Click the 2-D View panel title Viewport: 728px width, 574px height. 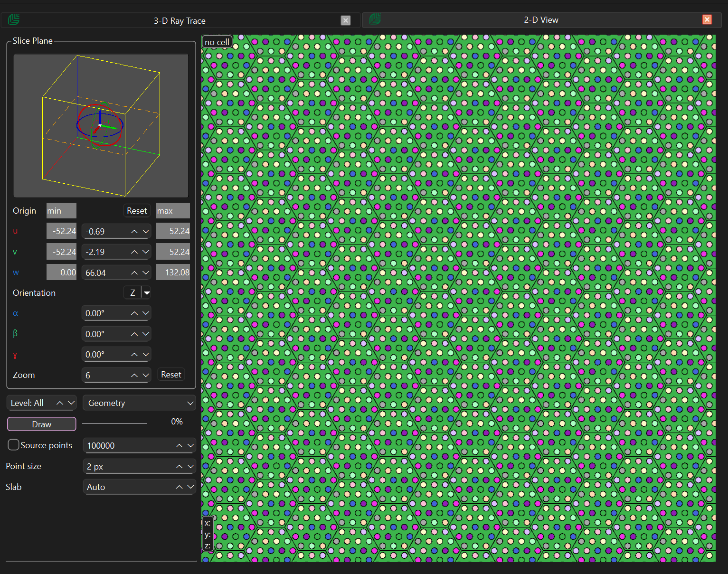pyautogui.click(x=541, y=20)
